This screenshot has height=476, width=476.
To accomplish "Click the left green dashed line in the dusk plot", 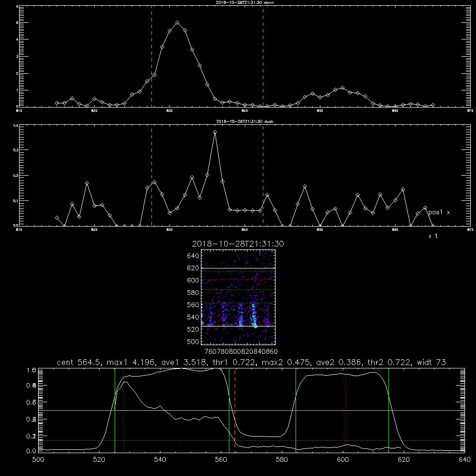I will 151,175.
